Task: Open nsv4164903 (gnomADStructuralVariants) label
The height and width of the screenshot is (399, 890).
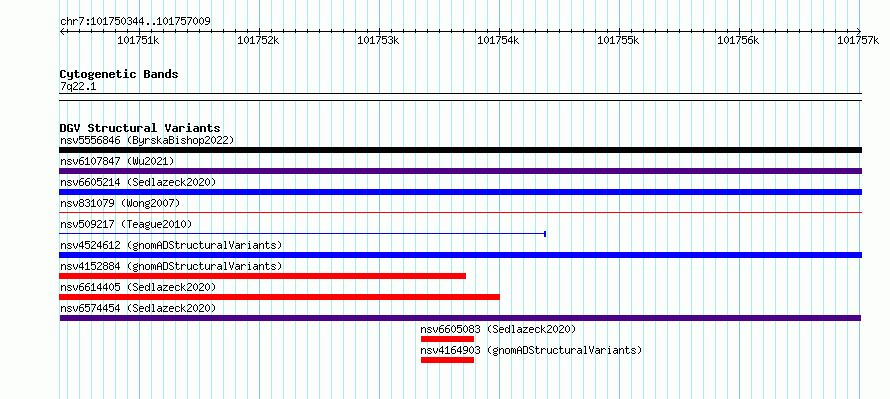Action: click(531, 350)
